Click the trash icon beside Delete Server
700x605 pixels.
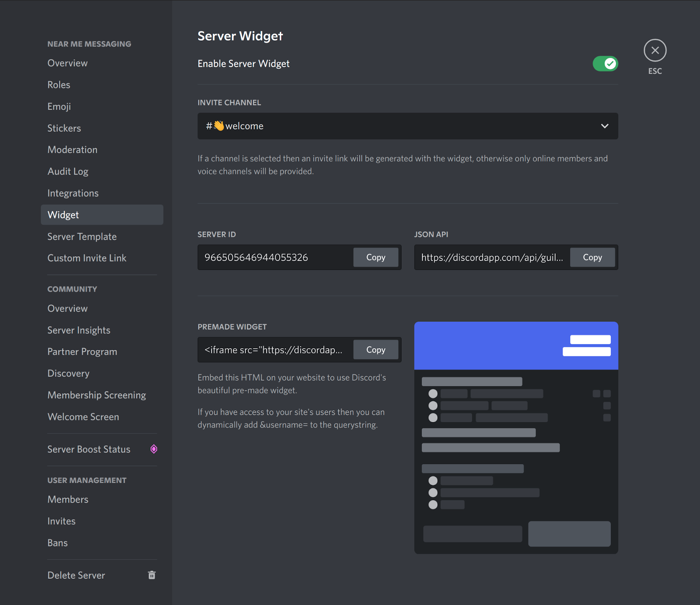click(x=151, y=575)
